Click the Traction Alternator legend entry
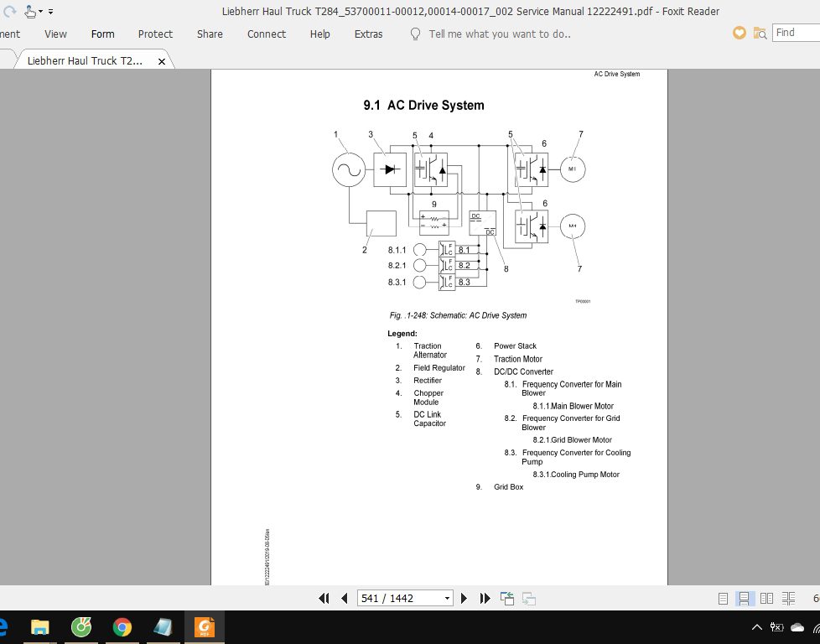The width and height of the screenshot is (820, 644). 430,351
